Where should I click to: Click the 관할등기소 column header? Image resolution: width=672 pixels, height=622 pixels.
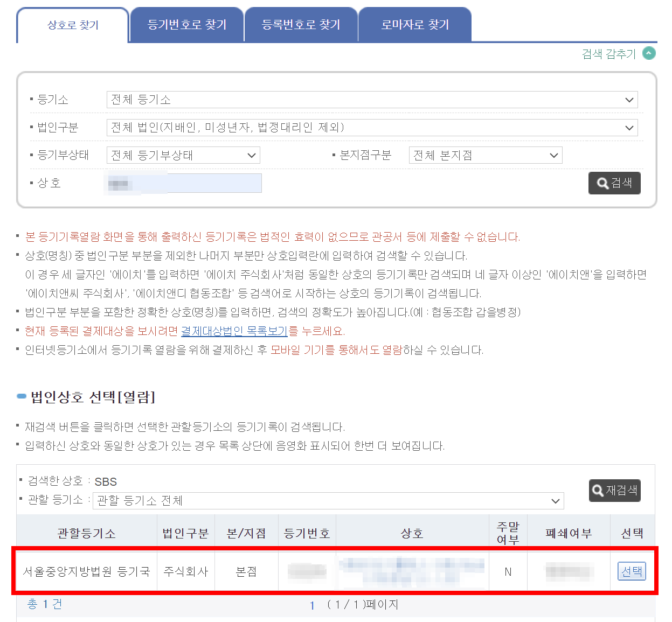(87, 533)
